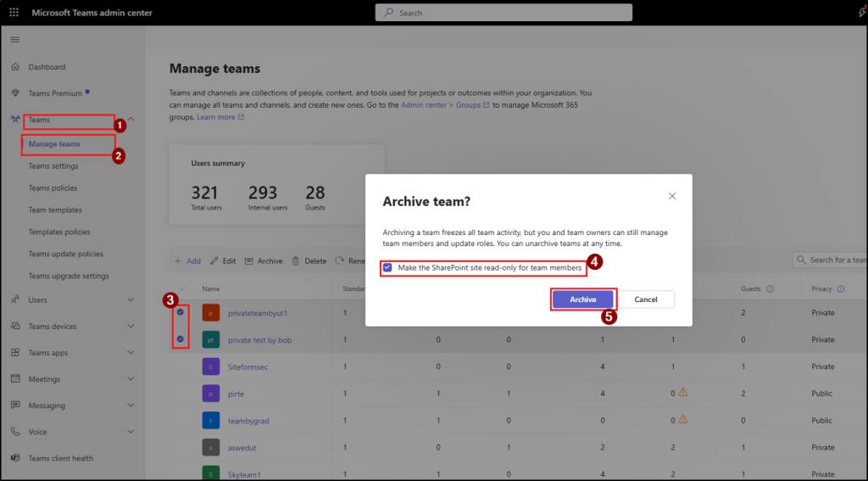
Task: Close the Archive team dialog
Action: (x=672, y=196)
